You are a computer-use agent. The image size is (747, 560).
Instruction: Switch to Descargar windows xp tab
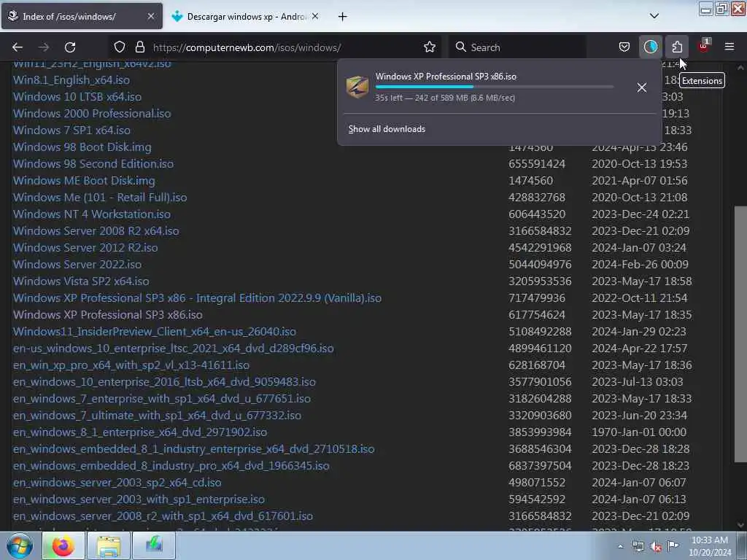coord(245,16)
